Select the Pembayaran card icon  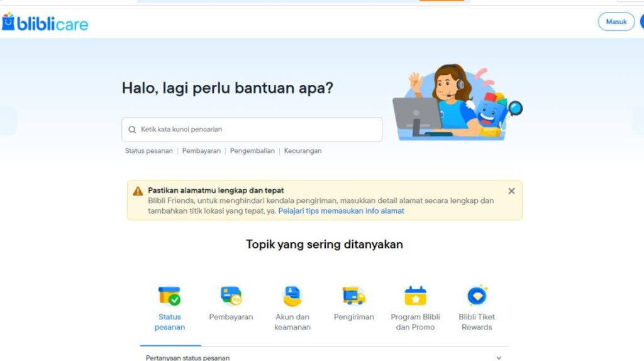pos(231,296)
